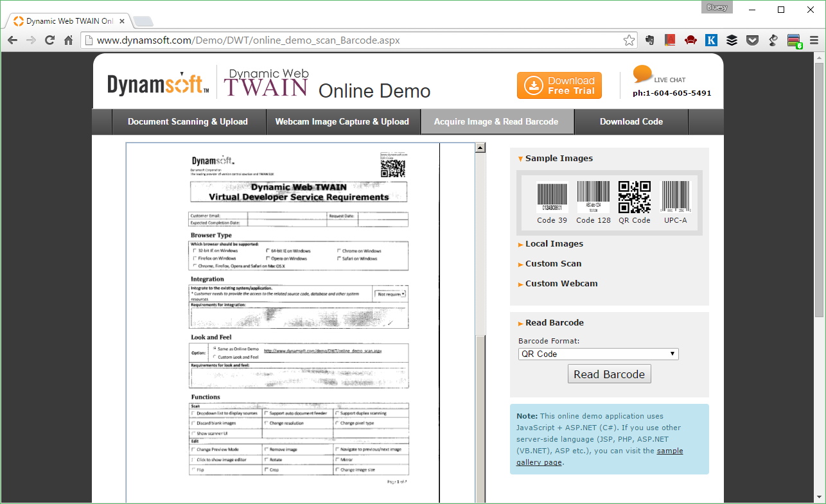The image size is (826, 504).
Task: Expand the Custom Scan section
Action: (553, 264)
